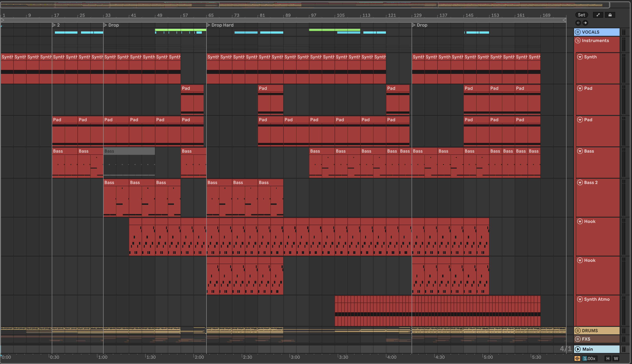Viewport: 632px width, 364px height.
Task: Unfold the DRUMS group icon
Action: 578,331
